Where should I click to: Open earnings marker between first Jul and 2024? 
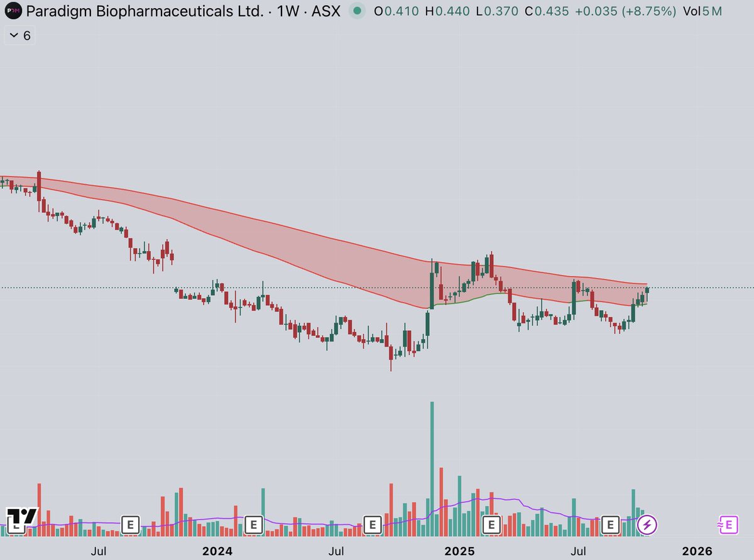pos(130,524)
